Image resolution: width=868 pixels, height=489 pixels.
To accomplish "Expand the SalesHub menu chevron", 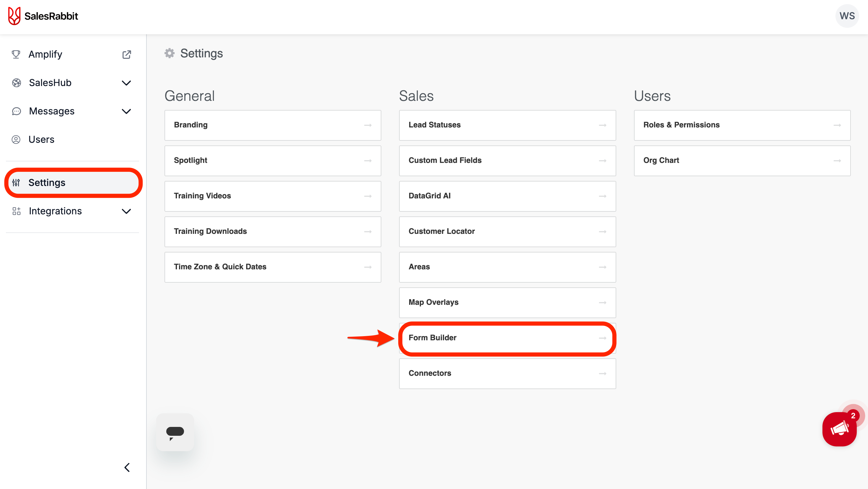I will click(126, 83).
